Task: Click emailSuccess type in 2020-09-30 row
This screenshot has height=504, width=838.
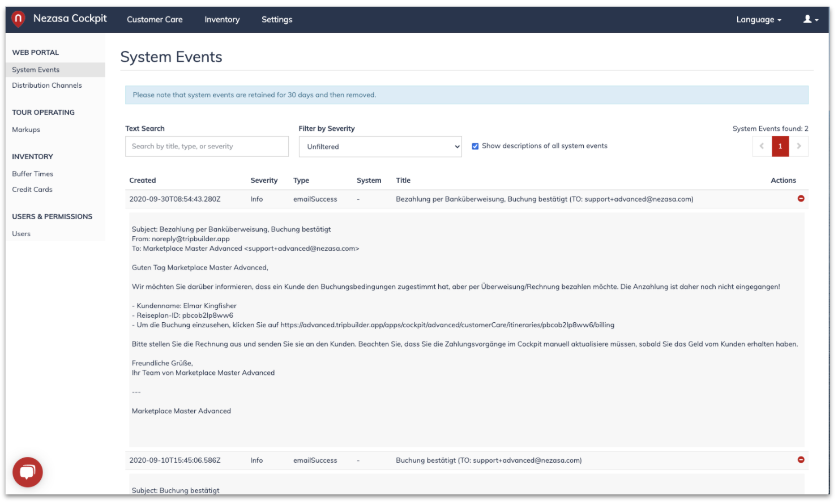Action: (315, 199)
